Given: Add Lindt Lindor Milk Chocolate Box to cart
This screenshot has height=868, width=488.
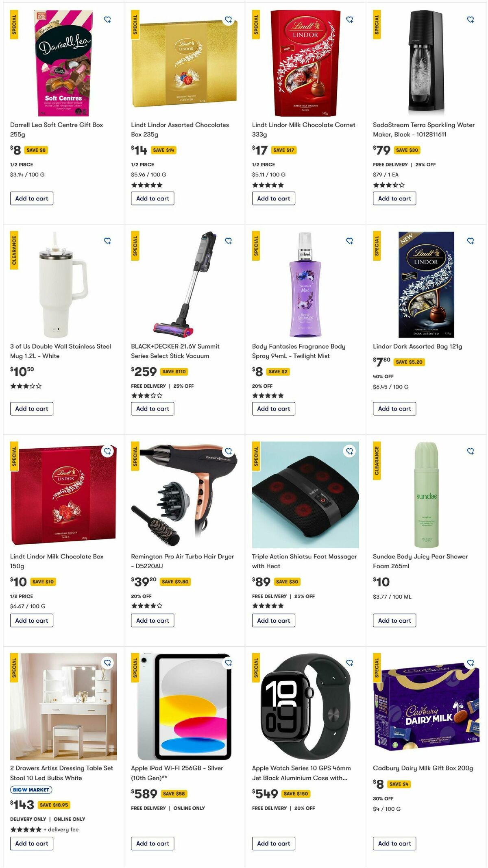Looking at the screenshot, I should (31, 620).
